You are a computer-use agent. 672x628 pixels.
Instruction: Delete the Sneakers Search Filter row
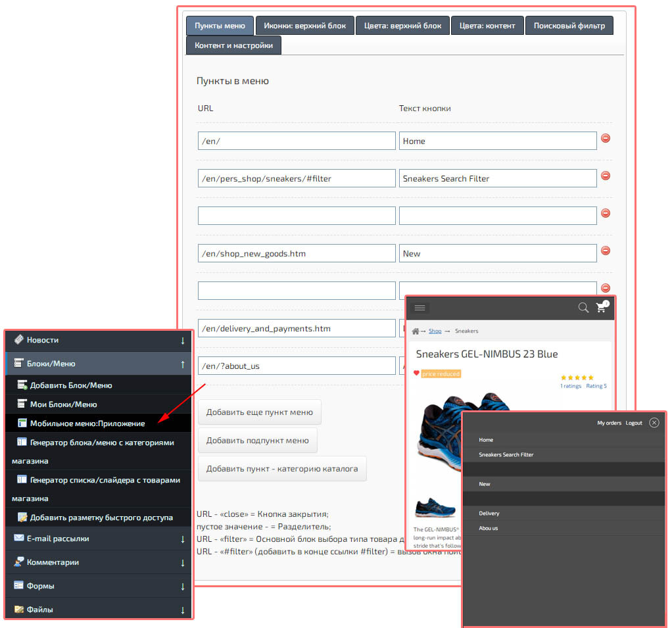(x=606, y=176)
